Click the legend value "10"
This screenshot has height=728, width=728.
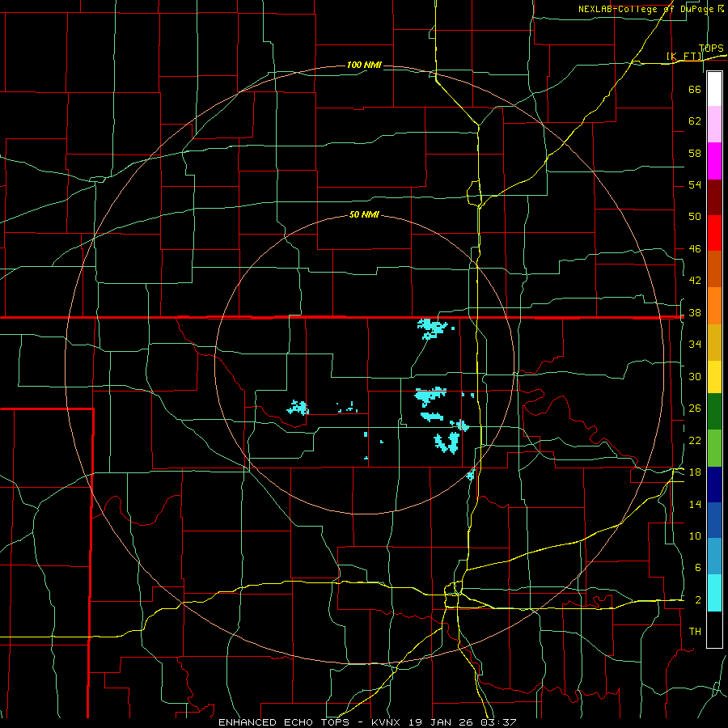(x=695, y=535)
